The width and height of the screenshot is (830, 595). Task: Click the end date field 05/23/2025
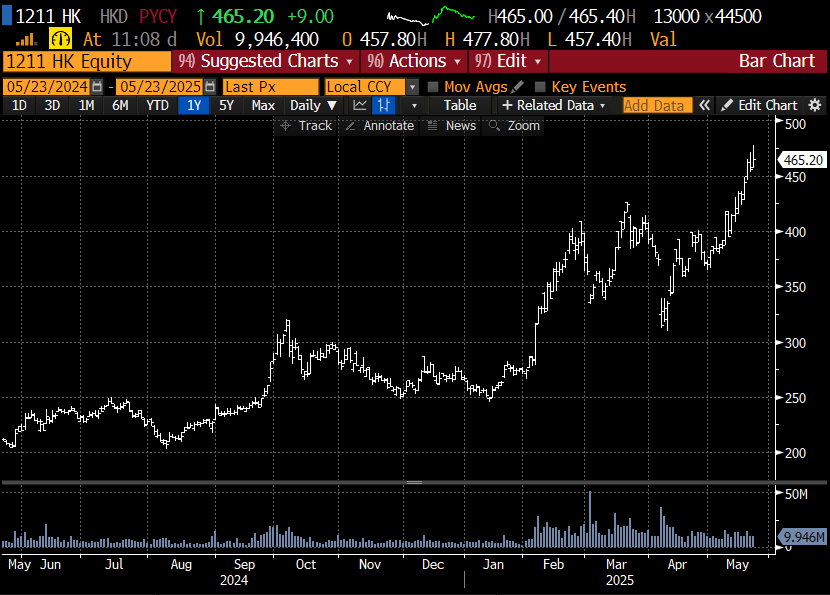[x=160, y=86]
